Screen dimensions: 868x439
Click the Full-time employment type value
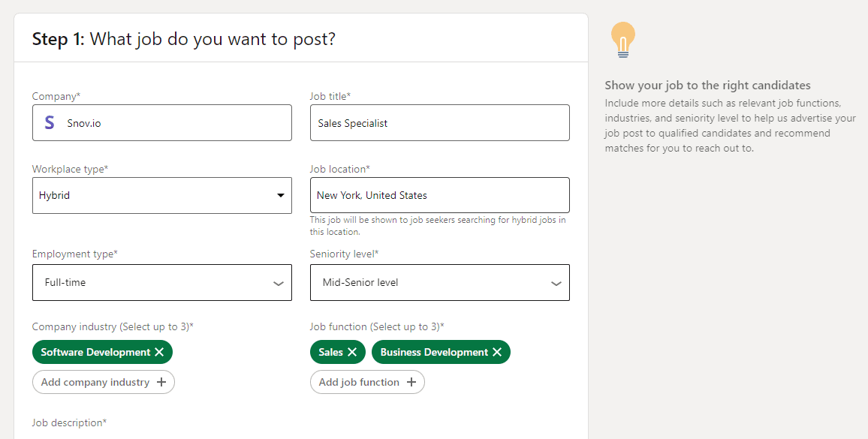pos(65,283)
